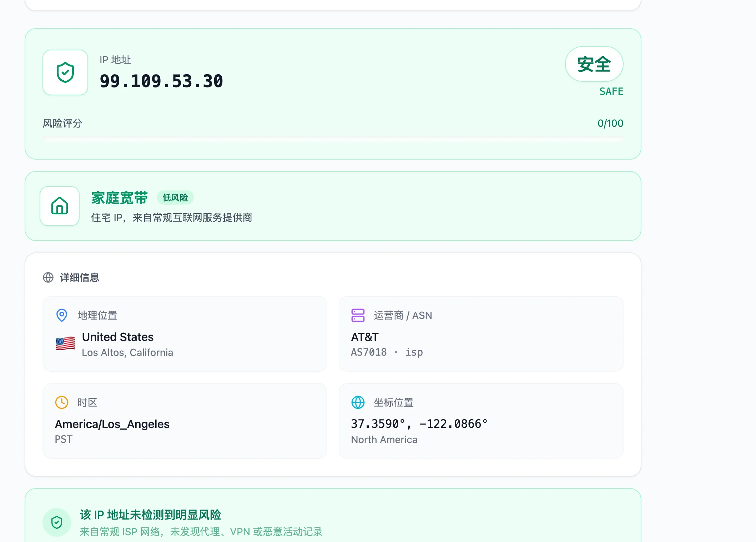756x542 pixels.
Task: Click the globe icon next to 坐标位置
Action: pyautogui.click(x=358, y=402)
